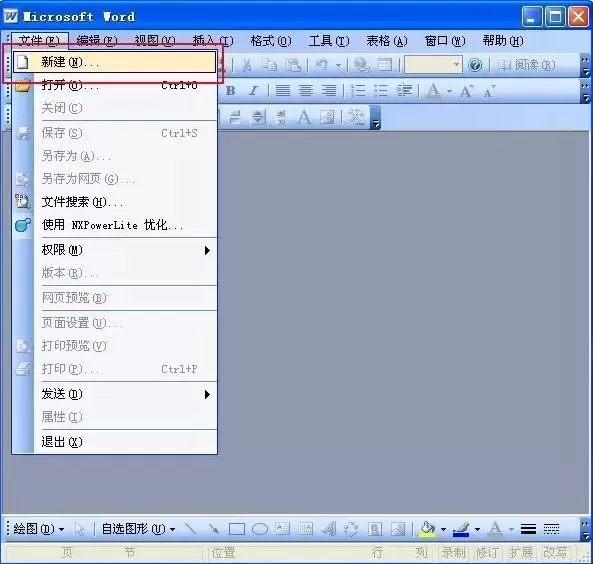Open the 视图(V) menu
Screen dimensions: 593x564
click(155, 41)
